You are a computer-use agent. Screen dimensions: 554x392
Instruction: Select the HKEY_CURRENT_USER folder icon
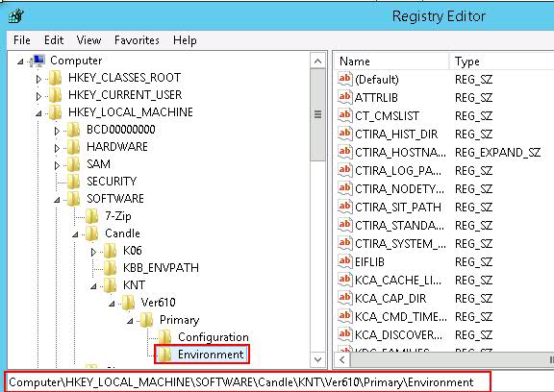coord(56,95)
